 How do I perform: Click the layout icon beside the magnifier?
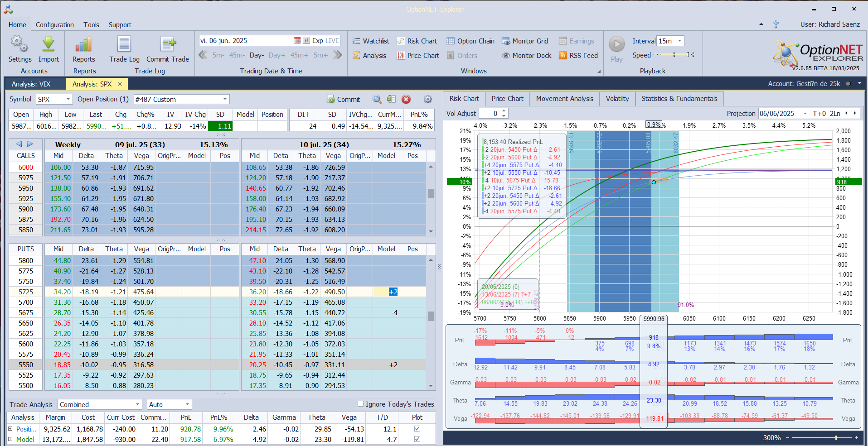[x=392, y=99]
